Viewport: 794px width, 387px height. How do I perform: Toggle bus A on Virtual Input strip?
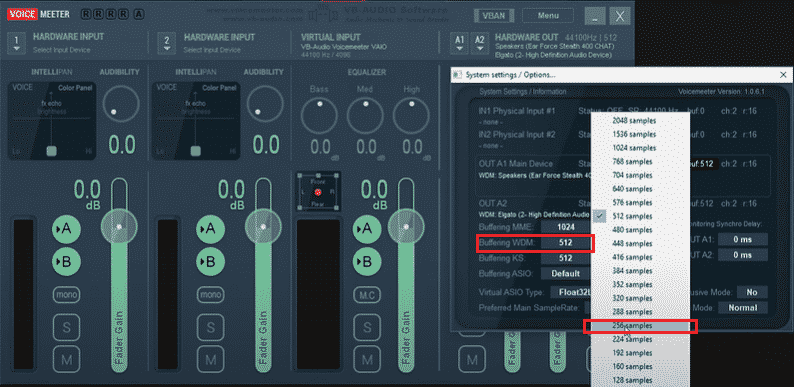pyautogui.click(x=367, y=229)
